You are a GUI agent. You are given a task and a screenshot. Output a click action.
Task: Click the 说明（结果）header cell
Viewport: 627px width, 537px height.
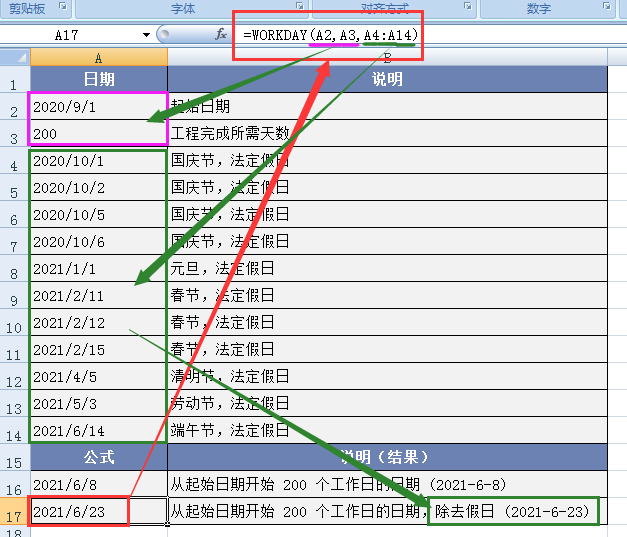(387, 457)
